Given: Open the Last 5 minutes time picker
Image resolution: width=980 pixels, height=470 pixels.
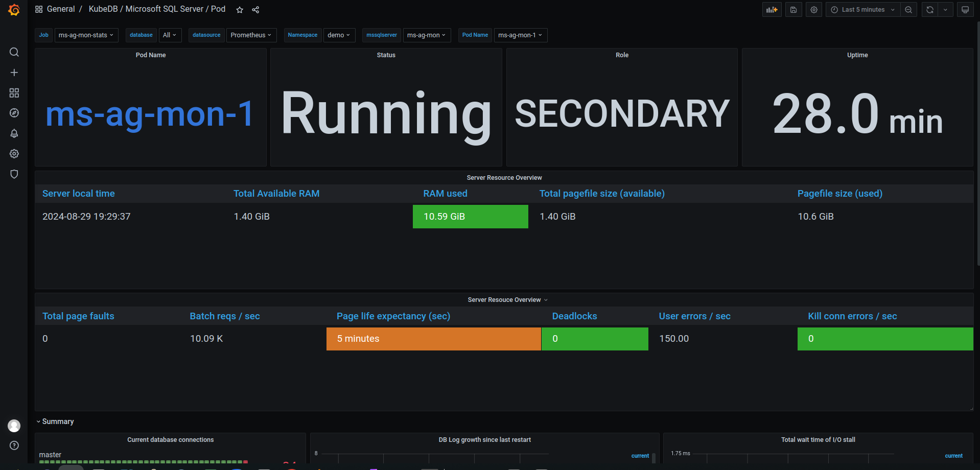Looking at the screenshot, I should pyautogui.click(x=862, y=9).
